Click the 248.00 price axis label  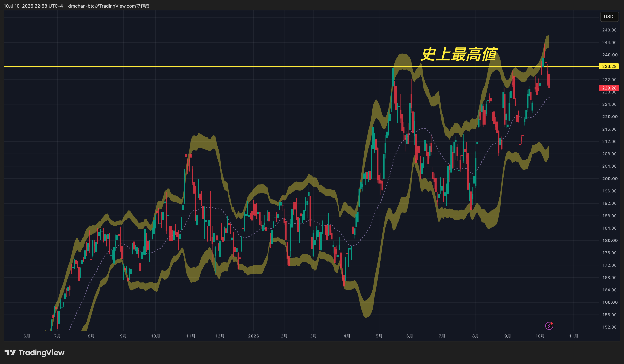[x=610, y=30]
